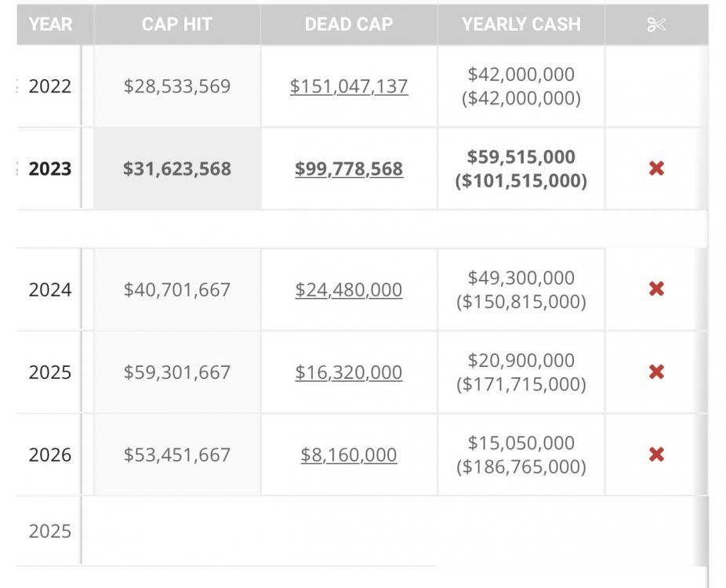Click the red X in the 2025 row
The width and height of the screenshot is (726, 588).
pos(656,372)
